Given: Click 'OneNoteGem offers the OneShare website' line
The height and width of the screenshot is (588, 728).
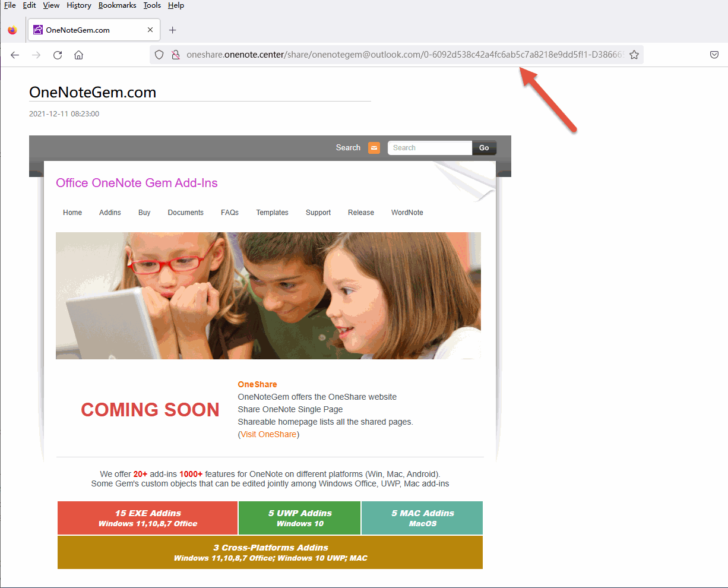Looking at the screenshot, I should (317, 397).
